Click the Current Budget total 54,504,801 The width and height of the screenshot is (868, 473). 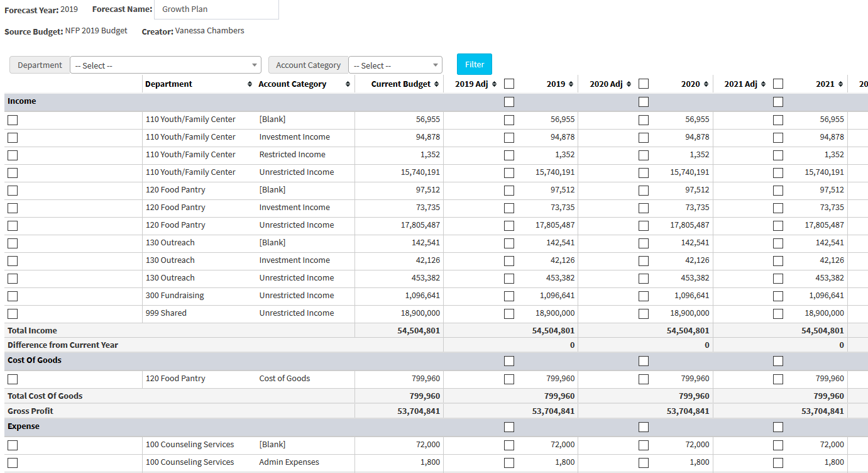coord(419,331)
